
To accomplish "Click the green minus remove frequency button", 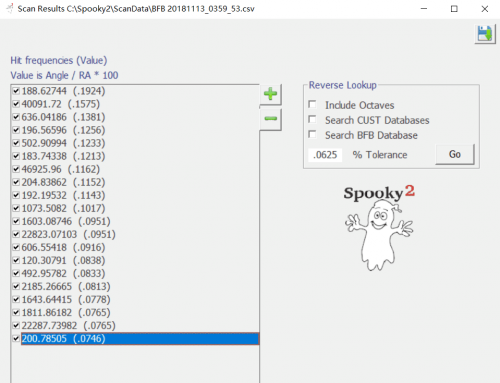I will tap(270, 119).
